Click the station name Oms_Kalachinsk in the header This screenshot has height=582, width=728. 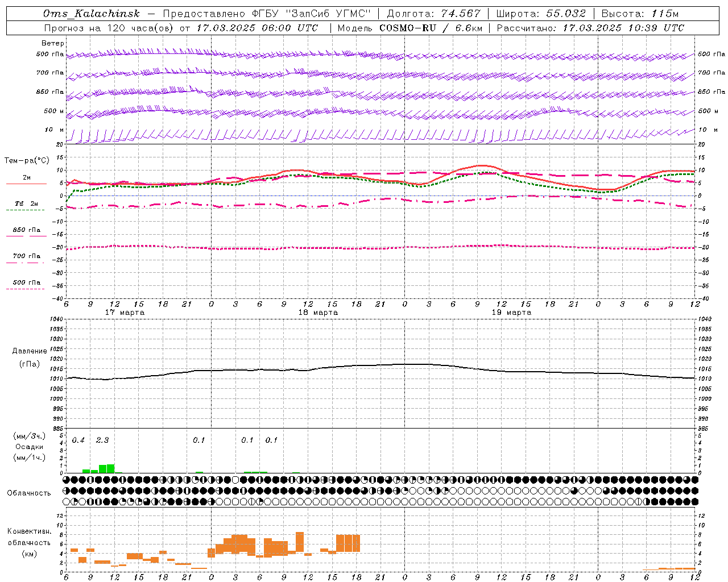[x=92, y=14]
